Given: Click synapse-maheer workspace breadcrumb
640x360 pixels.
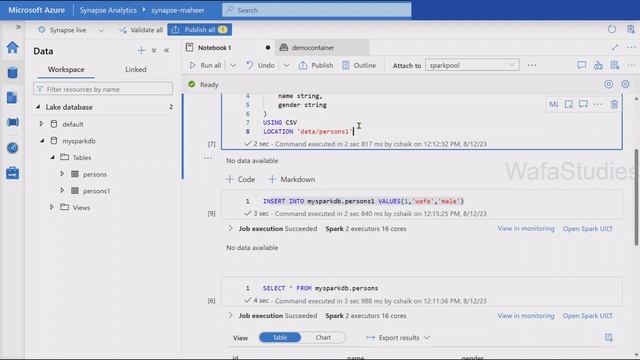Looking at the screenshot, I should [178, 10].
